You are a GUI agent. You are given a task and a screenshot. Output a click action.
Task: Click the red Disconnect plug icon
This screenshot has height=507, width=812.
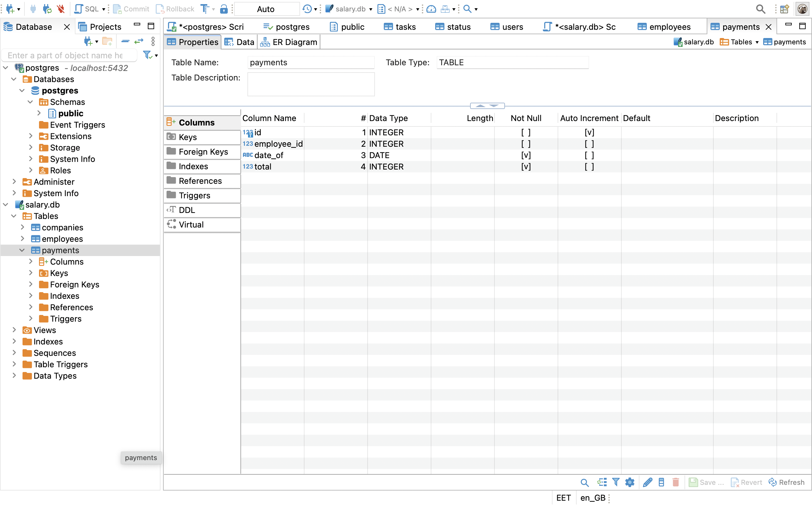coord(61,9)
